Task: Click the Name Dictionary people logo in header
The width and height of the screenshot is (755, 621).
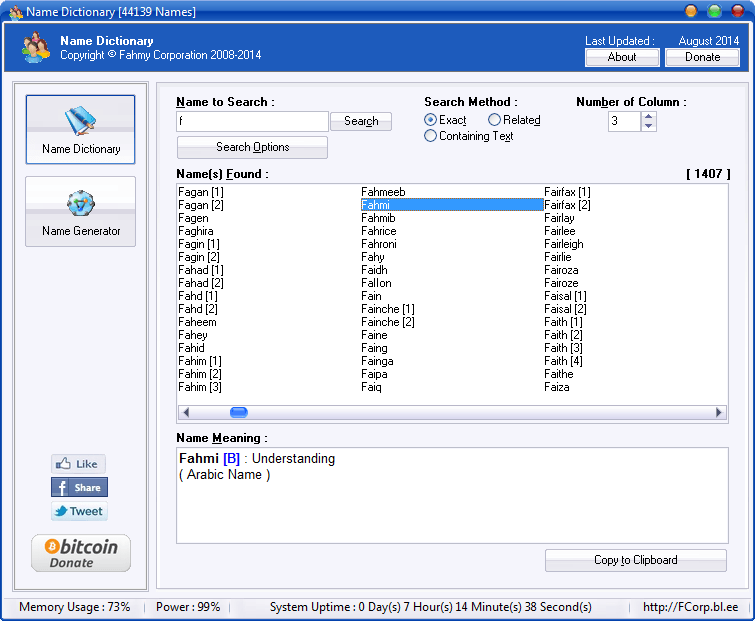Action: tap(36, 48)
